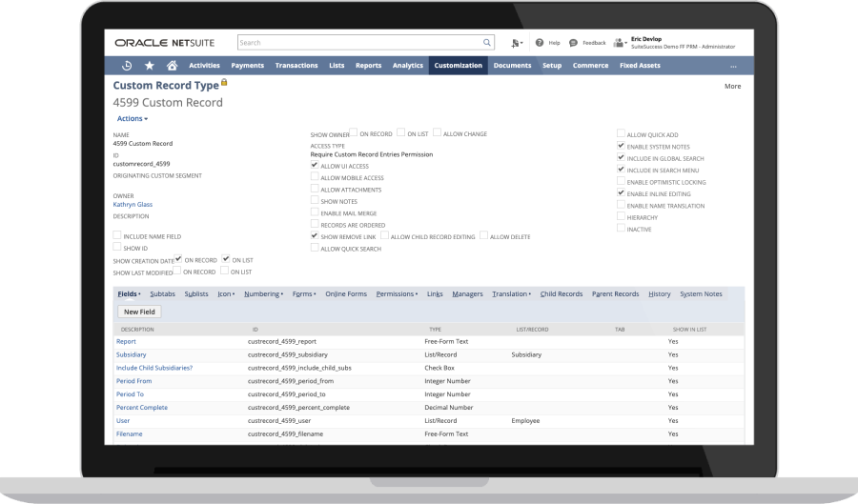
Task: Click the user role avatar icon
Action: point(619,43)
